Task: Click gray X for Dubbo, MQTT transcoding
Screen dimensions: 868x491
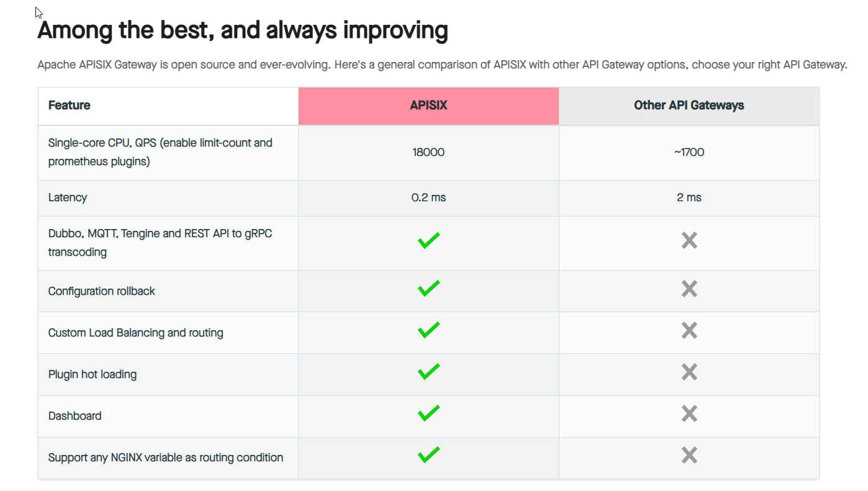Action: pos(689,240)
